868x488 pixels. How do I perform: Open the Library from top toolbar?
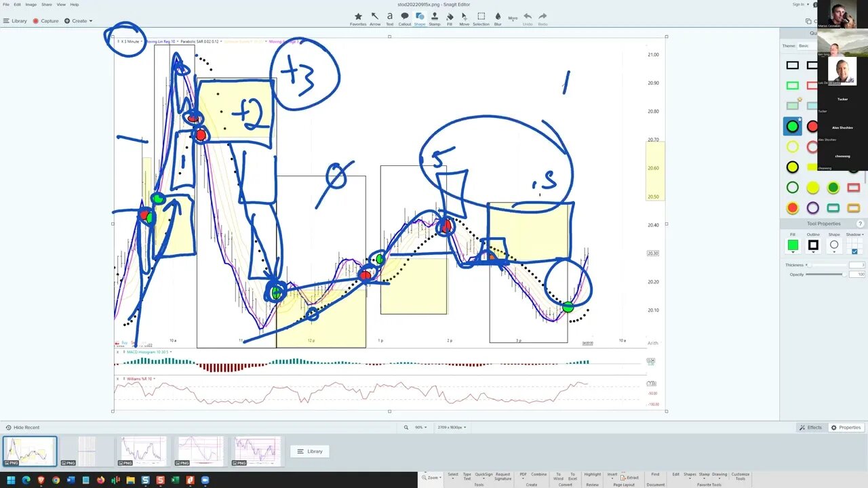pyautogui.click(x=15, y=21)
